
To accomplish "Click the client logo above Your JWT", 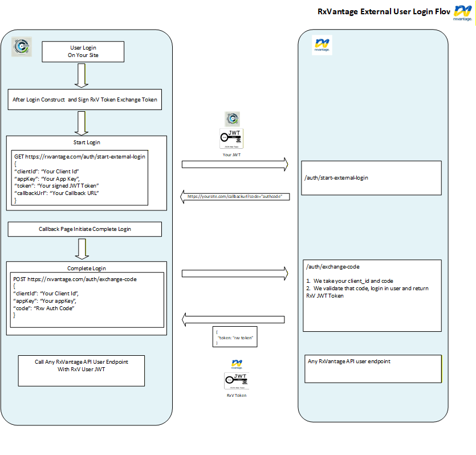I will pos(232,119).
